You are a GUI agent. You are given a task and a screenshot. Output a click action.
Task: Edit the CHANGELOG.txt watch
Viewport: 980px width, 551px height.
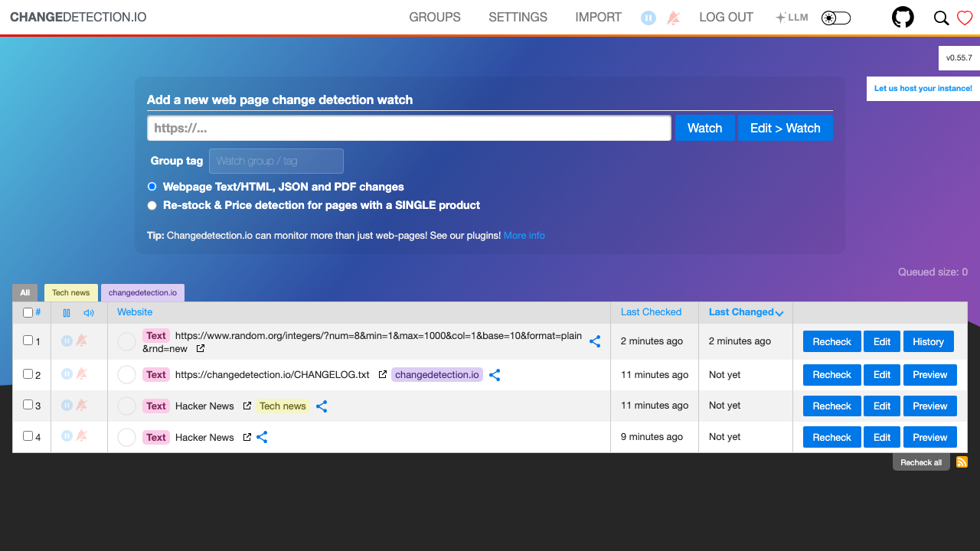(882, 374)
